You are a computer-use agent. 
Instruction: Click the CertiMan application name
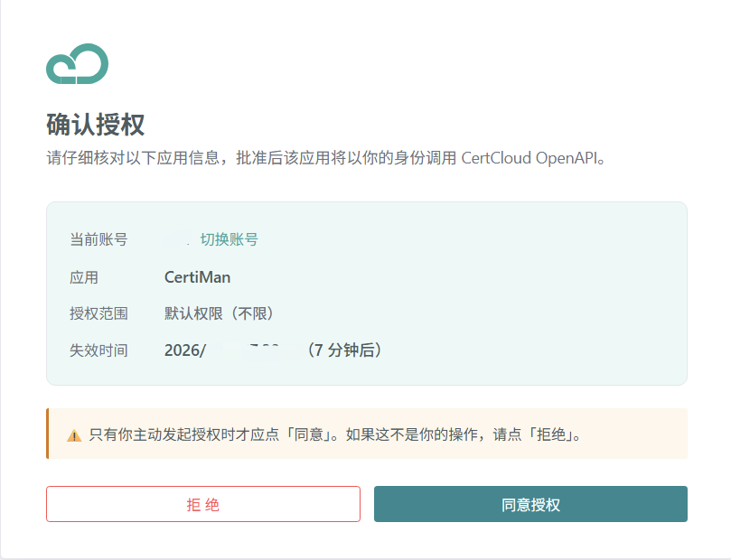click(x=197, y=277)
